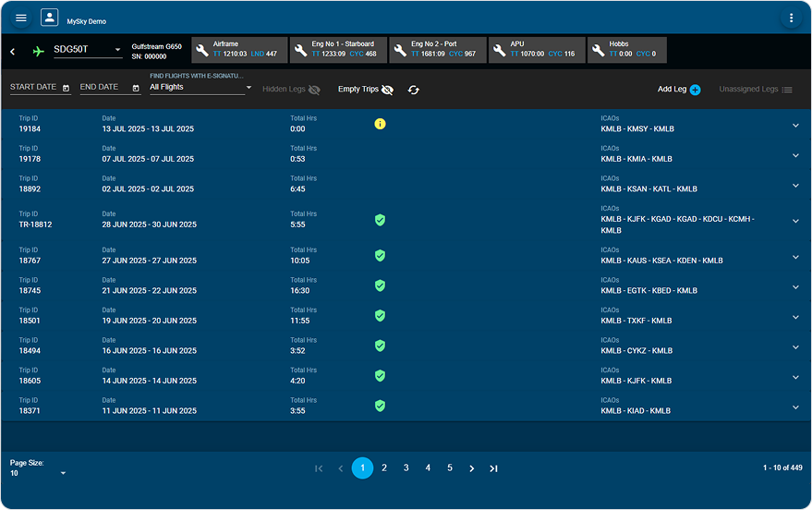Click the 1 - 10 of 449 count
The height and width of the screenshot is (510, 812).
click(x=782, y=467)
